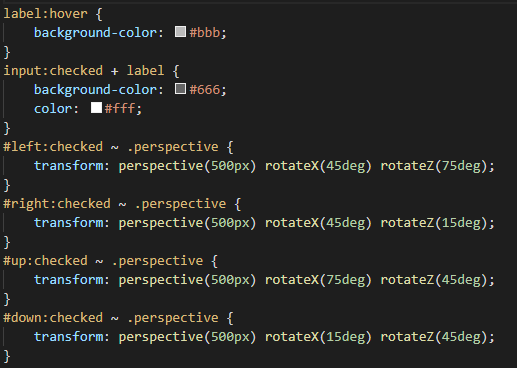Click the '#down:checked ~ .perspective' selector line
Screen dimensions: 517x368
coord(111,318)
